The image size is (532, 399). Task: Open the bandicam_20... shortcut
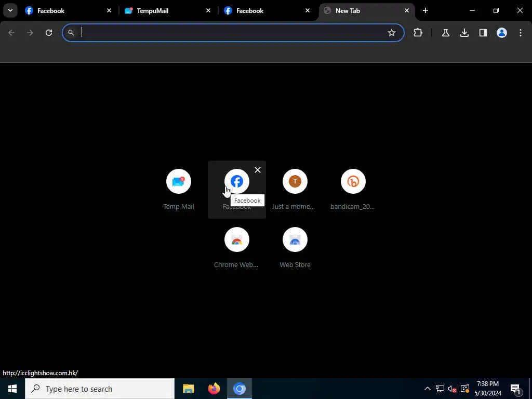tap(353, 190)
